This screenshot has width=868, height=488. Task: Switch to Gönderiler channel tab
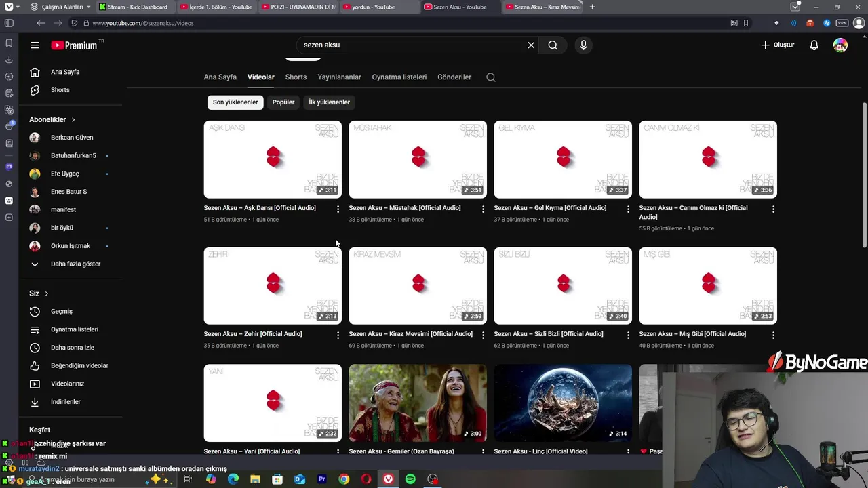point(454,77)
